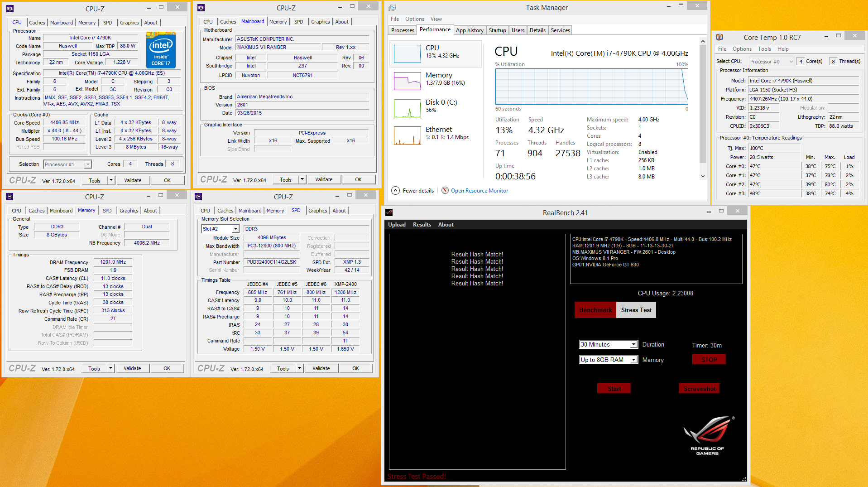Click BIOS Version 2601 field
The height and width of the screenshot is (487, 868).
(x=302, y=105)
